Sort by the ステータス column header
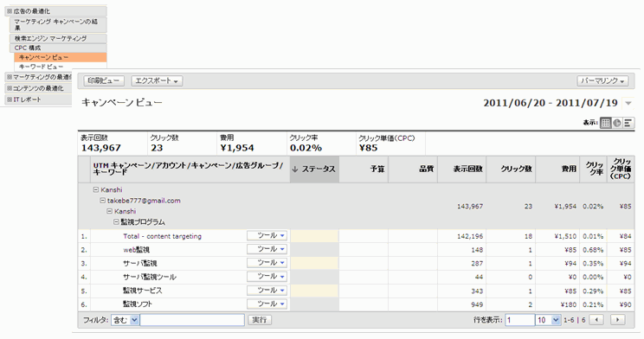This screenshot has height=339, width=644. coord(314,169)
